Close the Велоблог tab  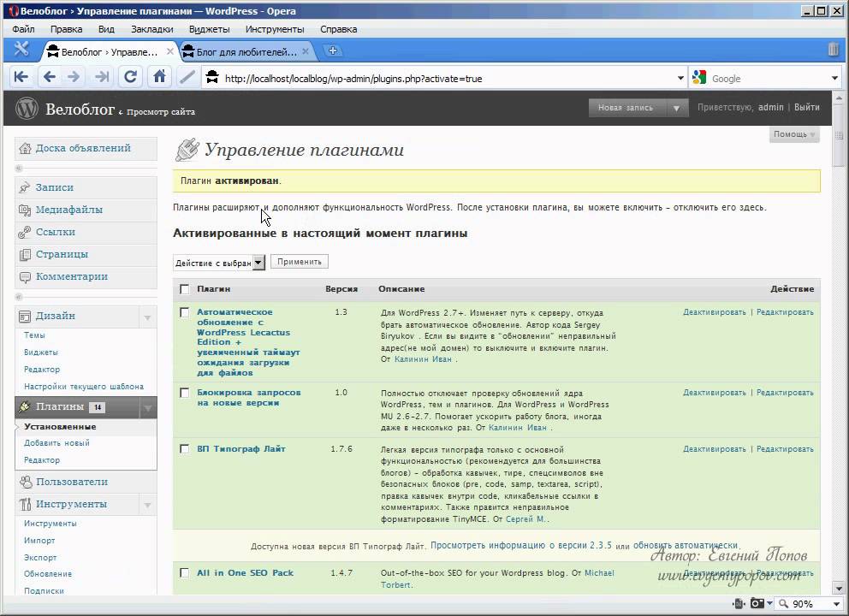coord(170,51)
